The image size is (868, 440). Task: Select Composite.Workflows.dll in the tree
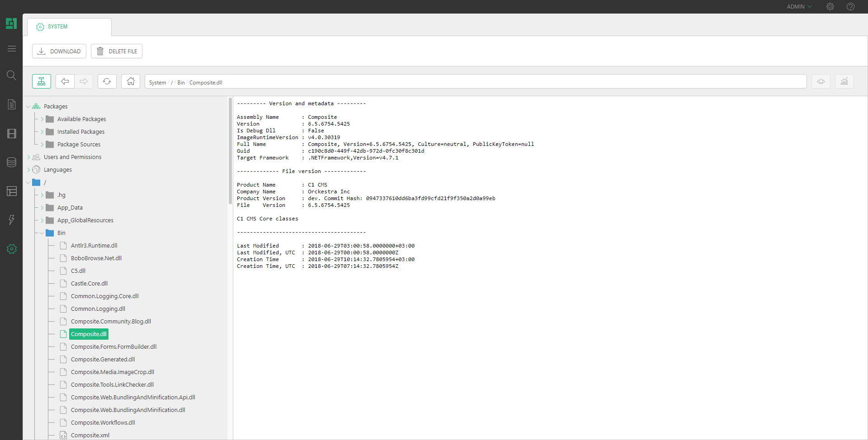(x=103, y=423)
